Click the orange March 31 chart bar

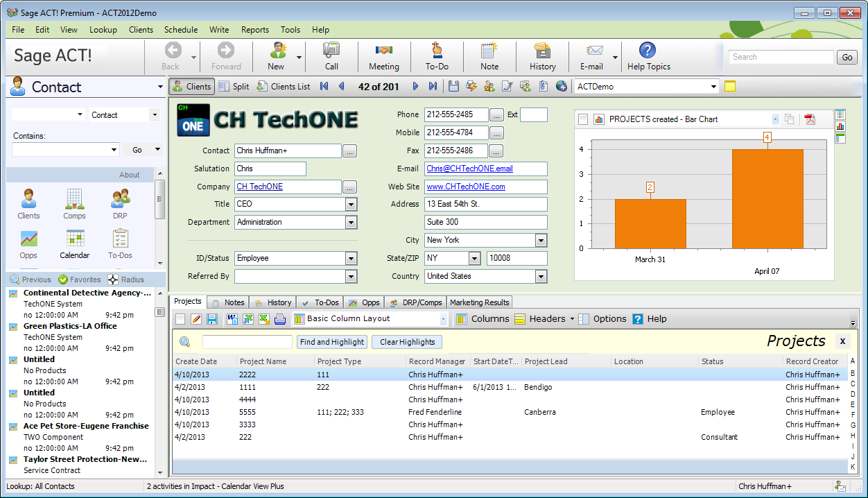click(650, 223)
